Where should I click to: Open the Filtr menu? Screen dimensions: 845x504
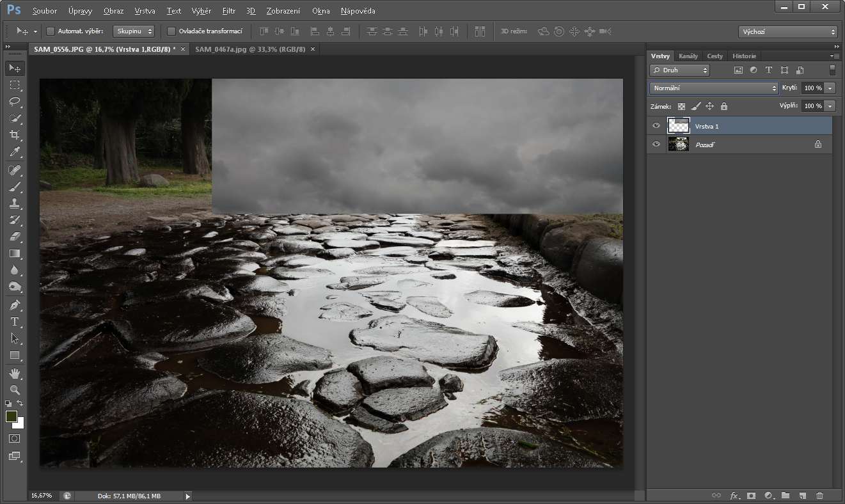[228, 11]
